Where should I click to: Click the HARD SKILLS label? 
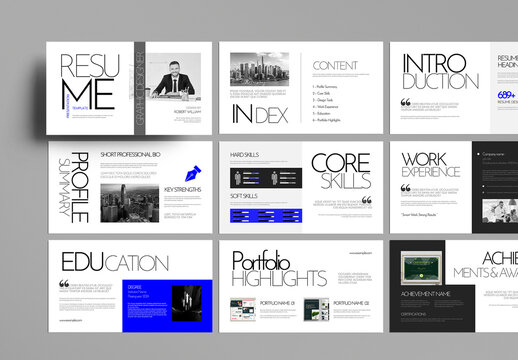244,155
